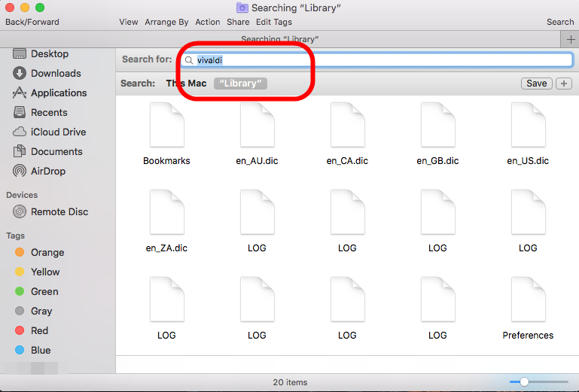This screenshot has height=392, width=579.
Task: Open AirDrop from the sidebar
Action: pyautogui.click(x=47, y=171)
